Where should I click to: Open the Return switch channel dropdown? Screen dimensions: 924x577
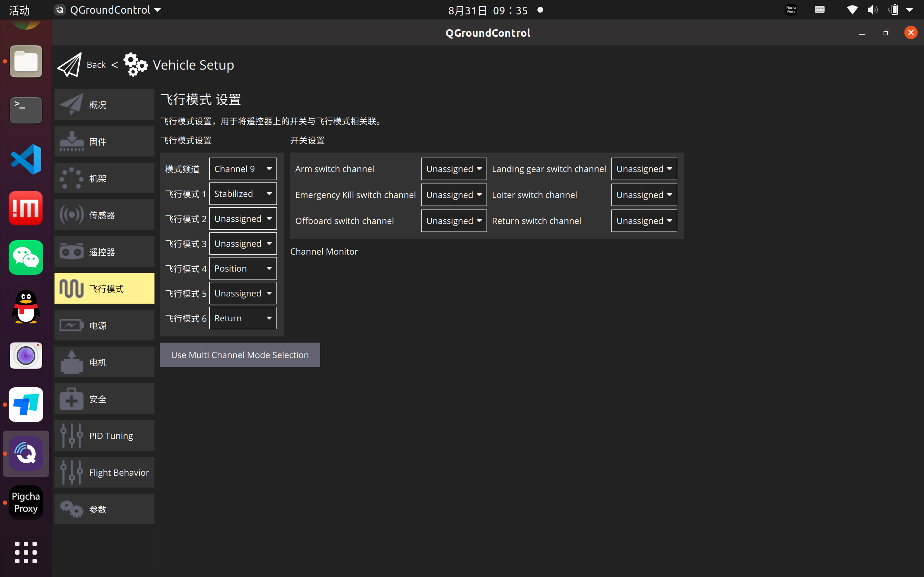click(644, 221)
